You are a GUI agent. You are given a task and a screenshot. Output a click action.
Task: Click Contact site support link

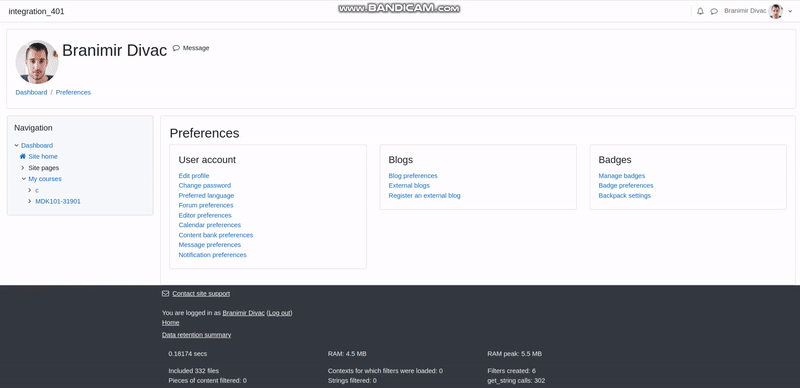201,294
